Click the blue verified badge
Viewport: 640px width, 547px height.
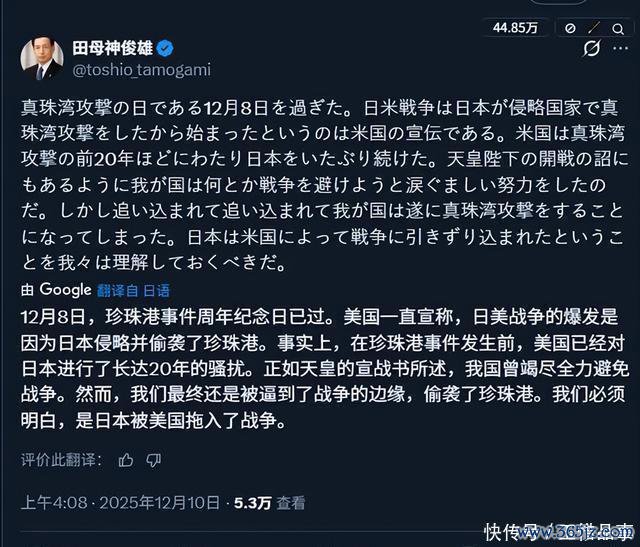coord(166,47)
